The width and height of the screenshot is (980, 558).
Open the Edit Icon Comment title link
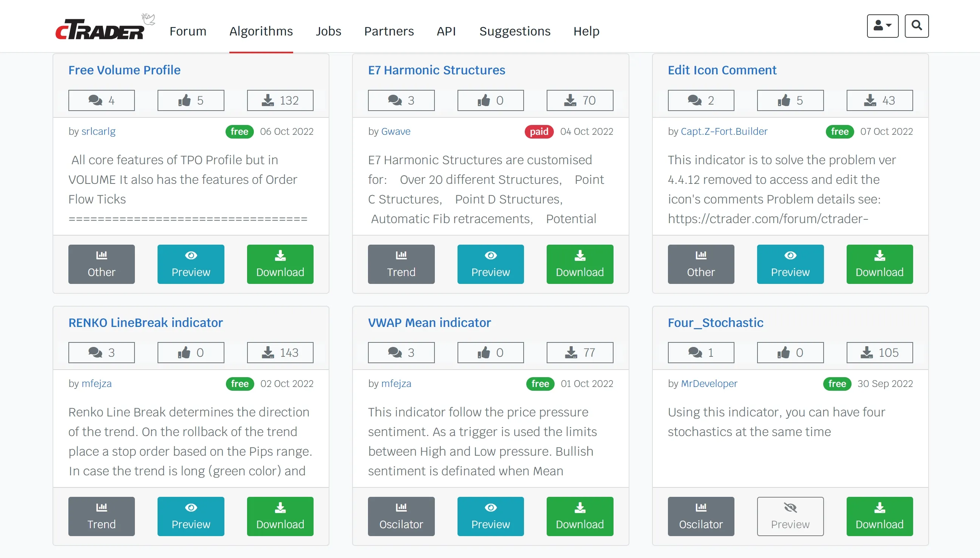coord(722,70)
